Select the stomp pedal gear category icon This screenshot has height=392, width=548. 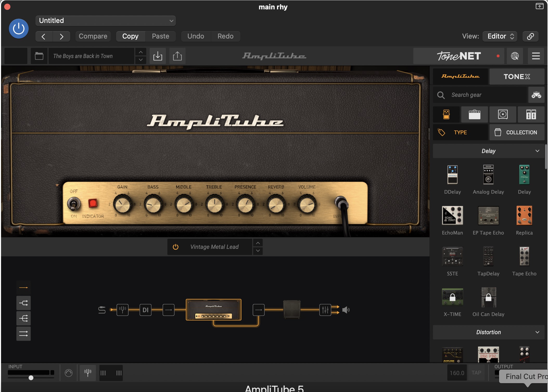[446, 115]
